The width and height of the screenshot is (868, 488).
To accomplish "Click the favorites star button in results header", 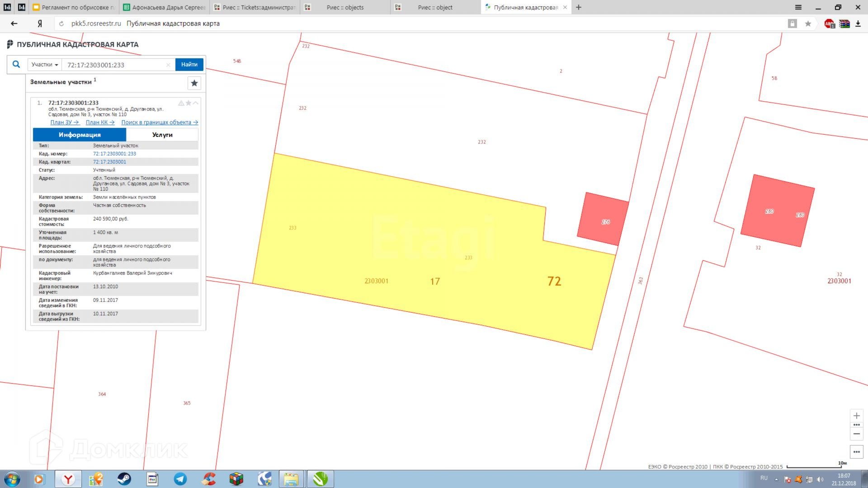I will click(x=194, y=83).
